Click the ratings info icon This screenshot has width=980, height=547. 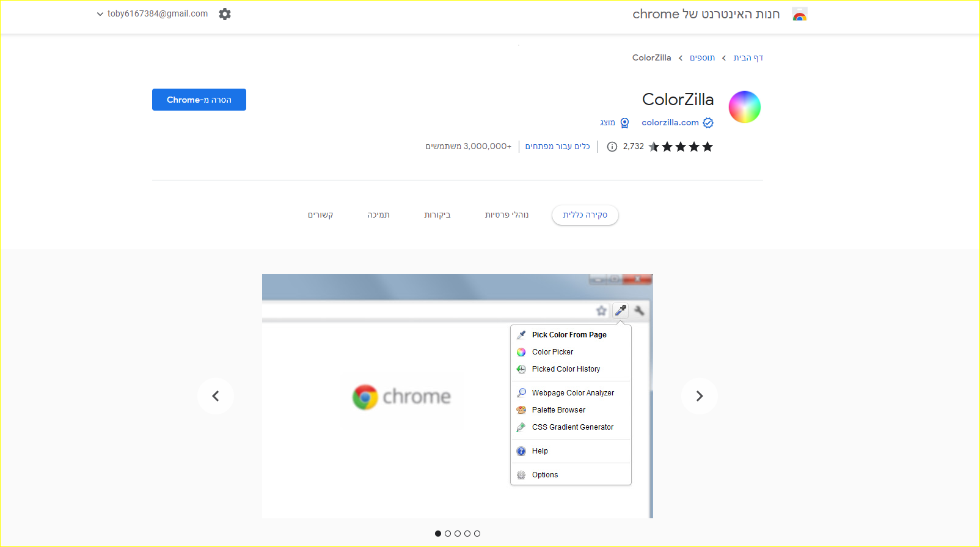[612, 147]
